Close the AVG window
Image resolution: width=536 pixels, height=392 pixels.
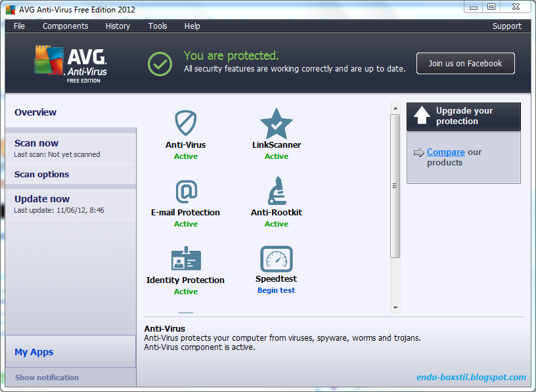tap(516, 7)
